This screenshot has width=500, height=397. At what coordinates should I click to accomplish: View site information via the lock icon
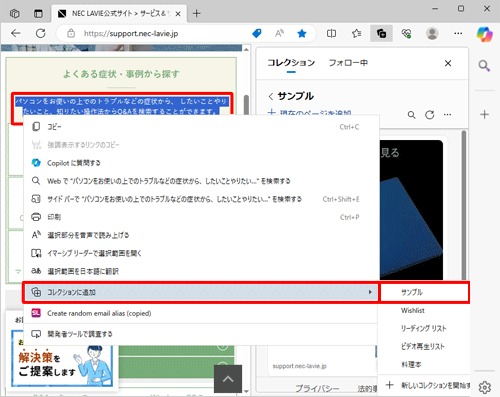[71, 33]
